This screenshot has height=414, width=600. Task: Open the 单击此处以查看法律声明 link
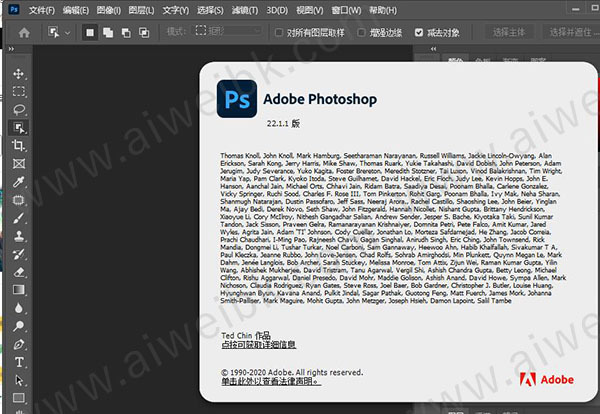[x=271, y=381]
